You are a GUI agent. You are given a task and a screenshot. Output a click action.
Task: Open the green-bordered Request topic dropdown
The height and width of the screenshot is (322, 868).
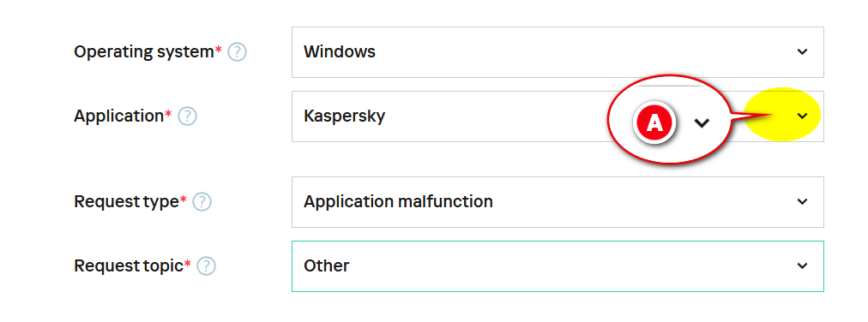[x=558, y=266]
